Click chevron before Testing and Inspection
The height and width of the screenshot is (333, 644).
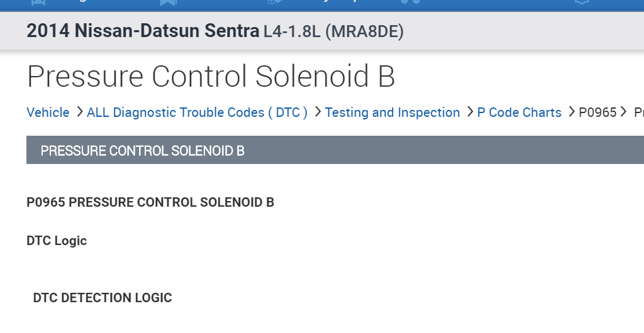click(318, 112)
